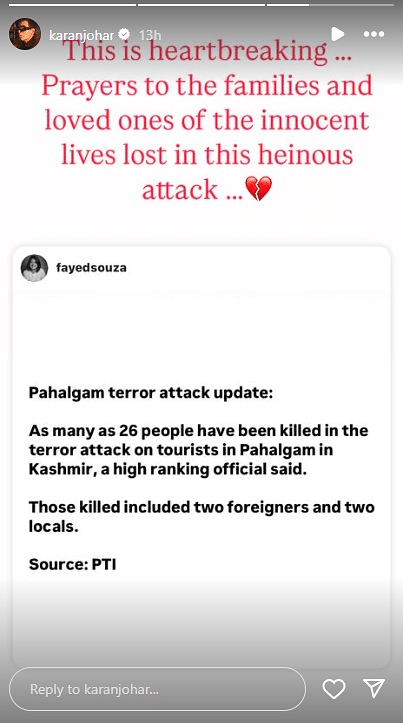Click the play button on the story
The image size is (403, 723).
(338, 34)
